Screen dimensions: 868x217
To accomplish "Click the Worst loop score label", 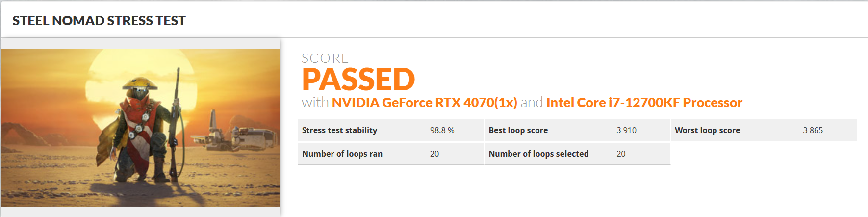I will [707, 130].
